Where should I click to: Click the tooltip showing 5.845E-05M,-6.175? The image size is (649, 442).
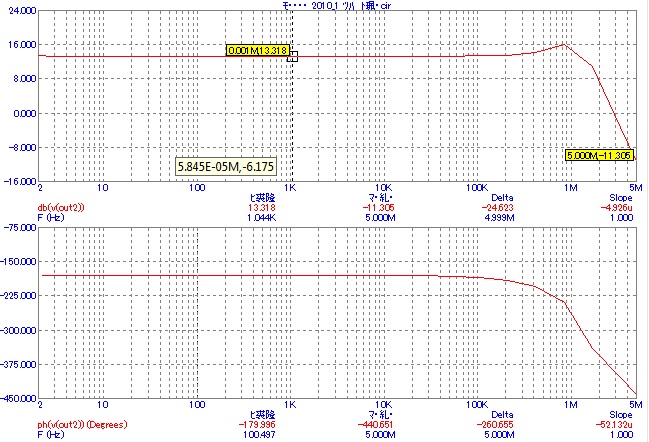click(x=226, y=166)
